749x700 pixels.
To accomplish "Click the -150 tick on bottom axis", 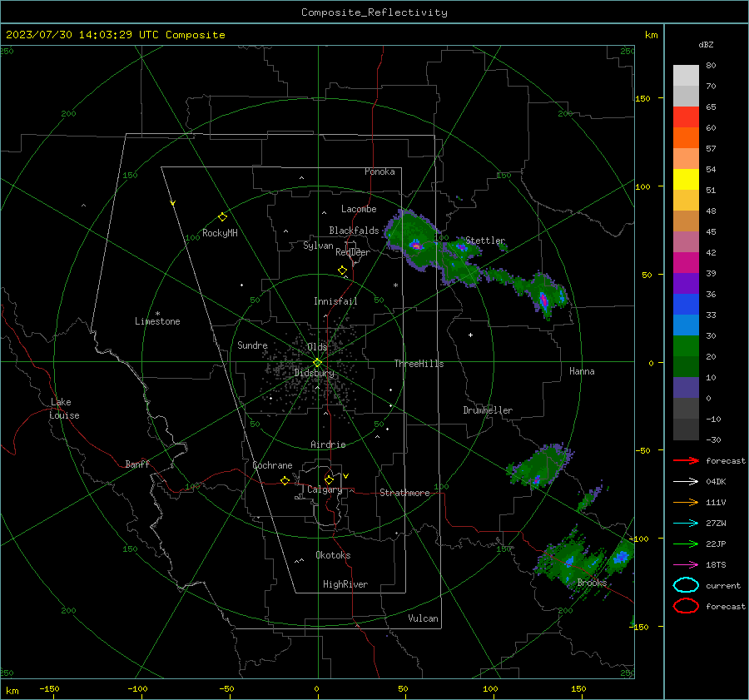I will 49,689.
